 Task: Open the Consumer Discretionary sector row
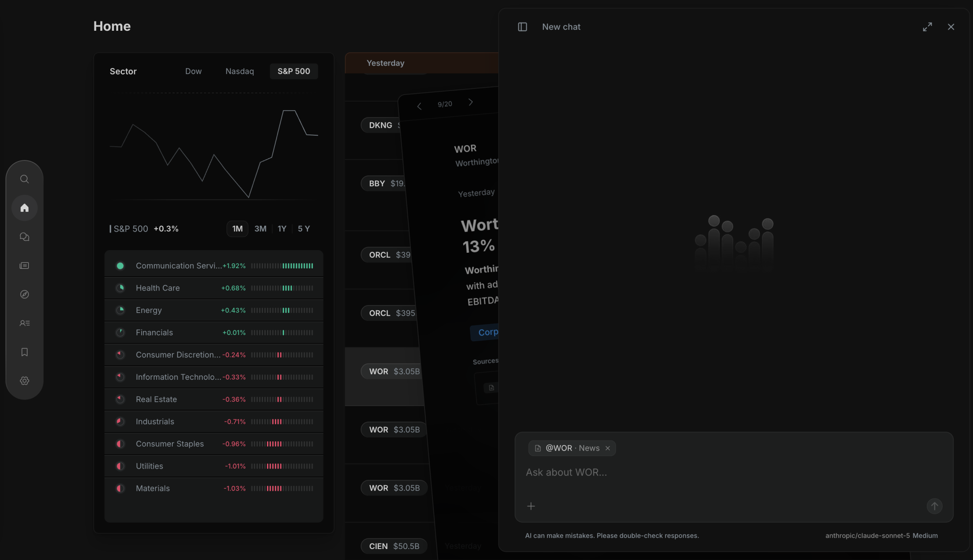click(x=214, y=355)
